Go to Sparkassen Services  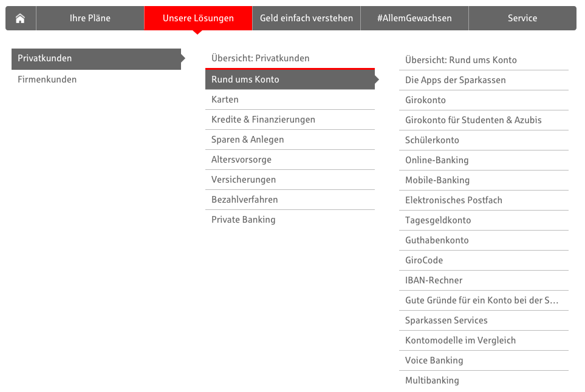(484, 320)
